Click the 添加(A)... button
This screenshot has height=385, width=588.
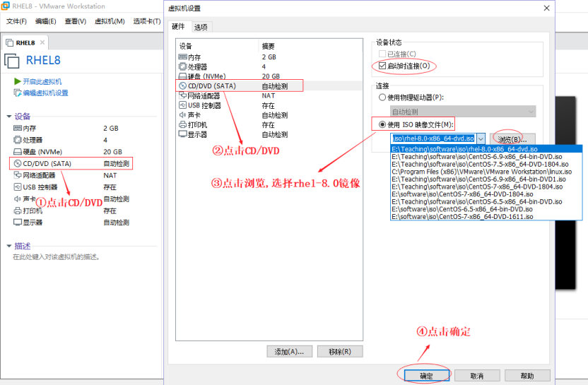[290, 352]
